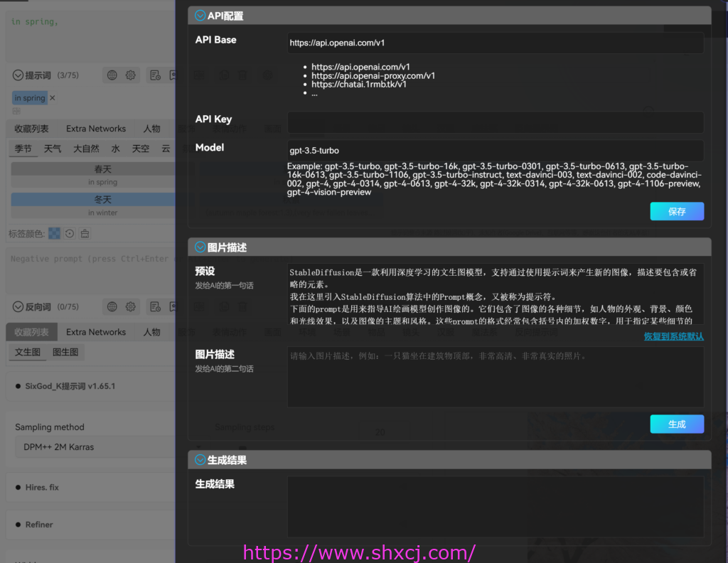Click the 恢复到系统默认 link
728x563 pixels.
click(673, 336)
